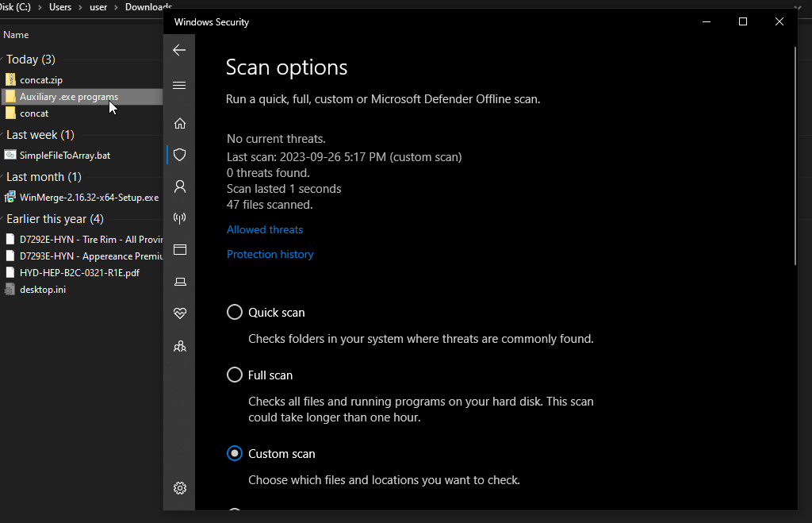
Task: Click the concat.zip archive icon
Action: click(10, 80)
